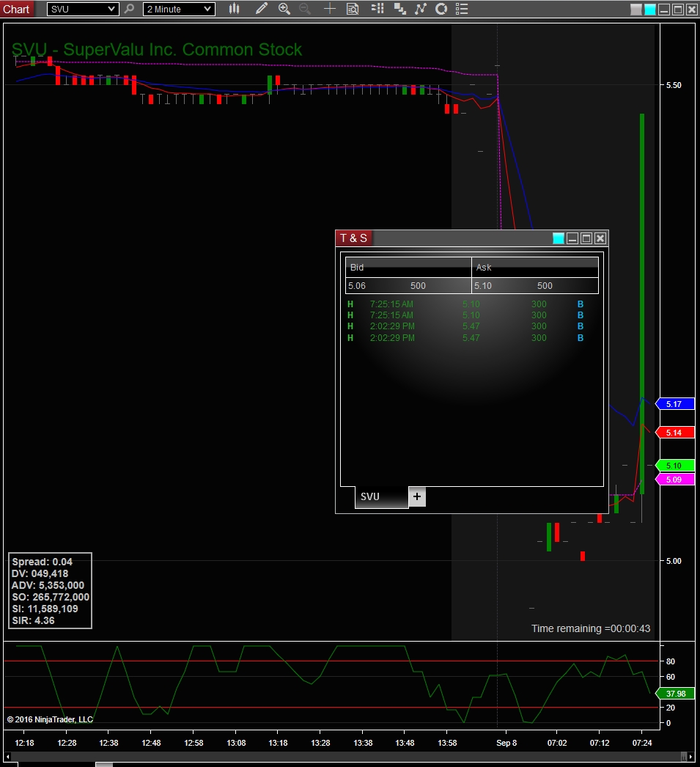Click the SI: 11,589,109 text
700x767 pixels.
(45, 609)
